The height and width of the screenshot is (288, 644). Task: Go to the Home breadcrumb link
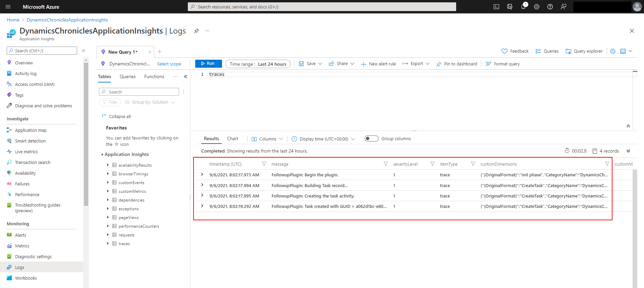click(13, 20)
